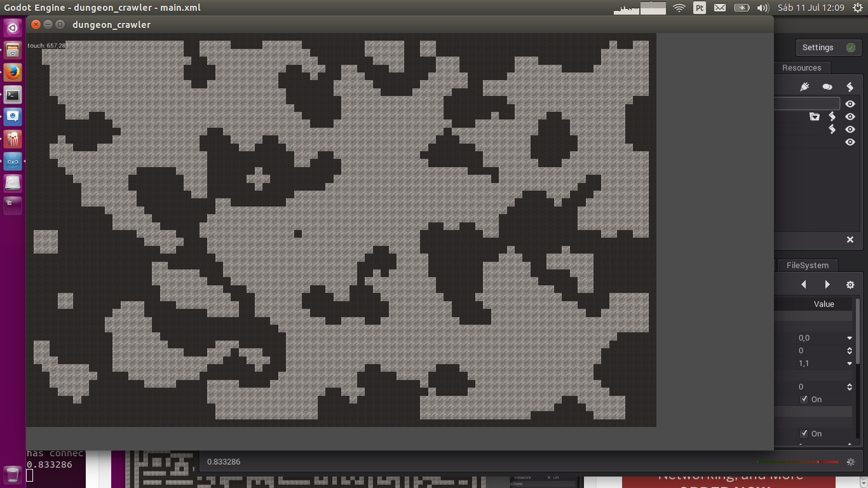
Task: Click the system load graph indicator
Action: (640, 8)
